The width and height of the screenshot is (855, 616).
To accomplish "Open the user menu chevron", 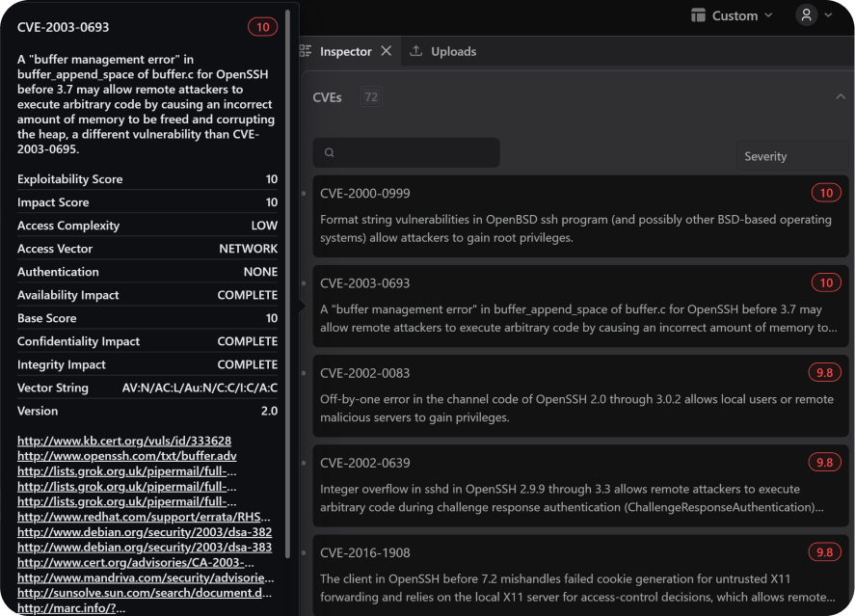I will click(828, 15).
